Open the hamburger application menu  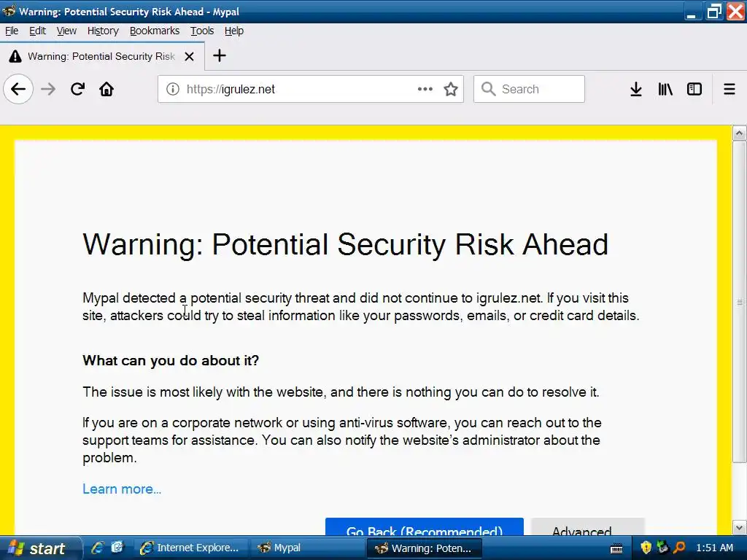click(729, 89)
